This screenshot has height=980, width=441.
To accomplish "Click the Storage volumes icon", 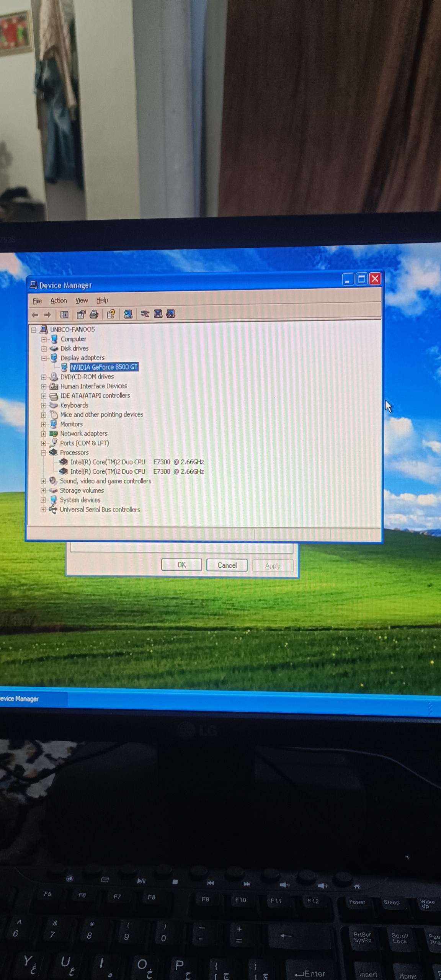I will 53,490.
